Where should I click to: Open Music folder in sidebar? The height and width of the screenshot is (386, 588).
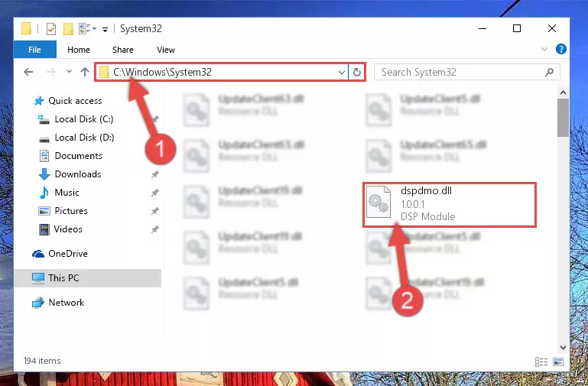(67, 193)
